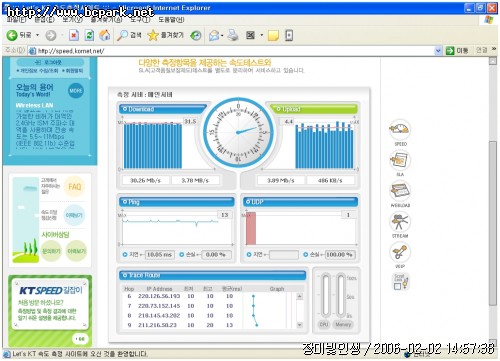This screenshot has height=361, width=500.
Task: Open the Help (도움말) menu
Action: (171, 20)
